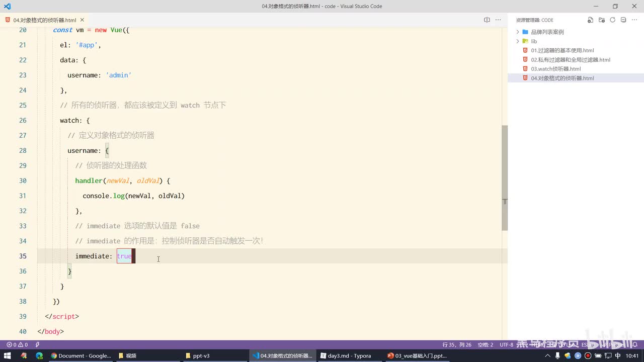
Task: Click the editor vertical scrollbar thumb
Action: [x=505, y=177]
